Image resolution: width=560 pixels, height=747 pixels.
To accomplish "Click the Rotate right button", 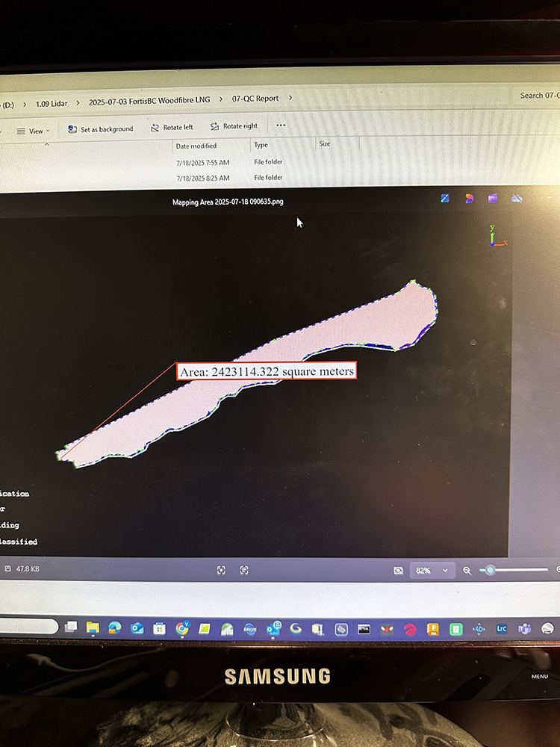I will coord(234,127).
